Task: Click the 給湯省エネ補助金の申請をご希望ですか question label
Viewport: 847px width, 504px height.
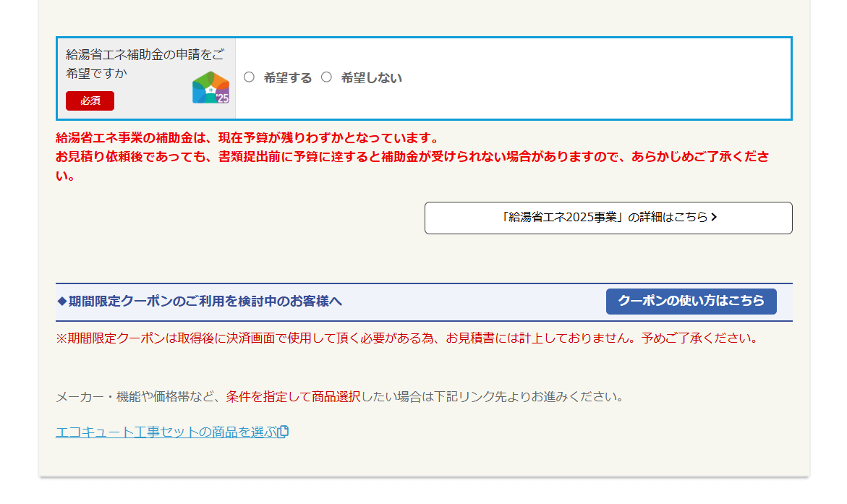Action: click(x=145, y=64)
